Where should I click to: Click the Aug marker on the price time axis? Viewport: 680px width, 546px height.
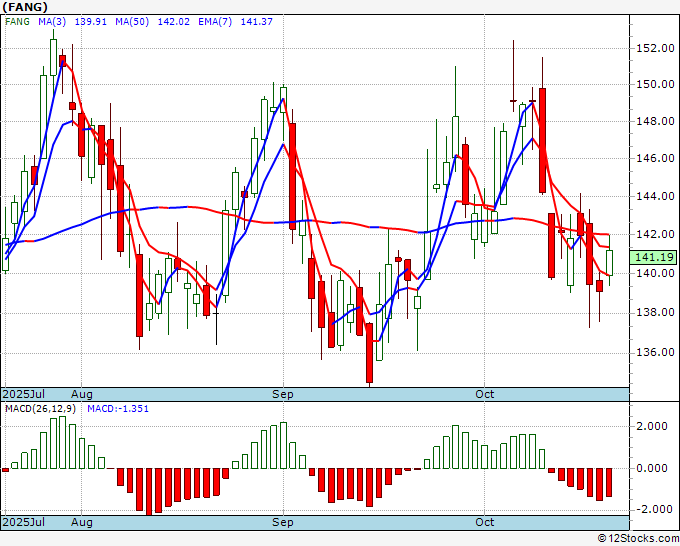[82, 394]
